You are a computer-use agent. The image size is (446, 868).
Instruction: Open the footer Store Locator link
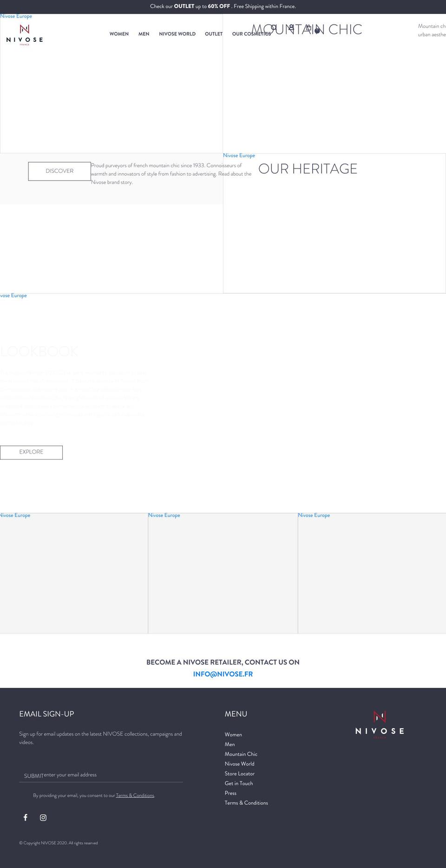(239, 774)
